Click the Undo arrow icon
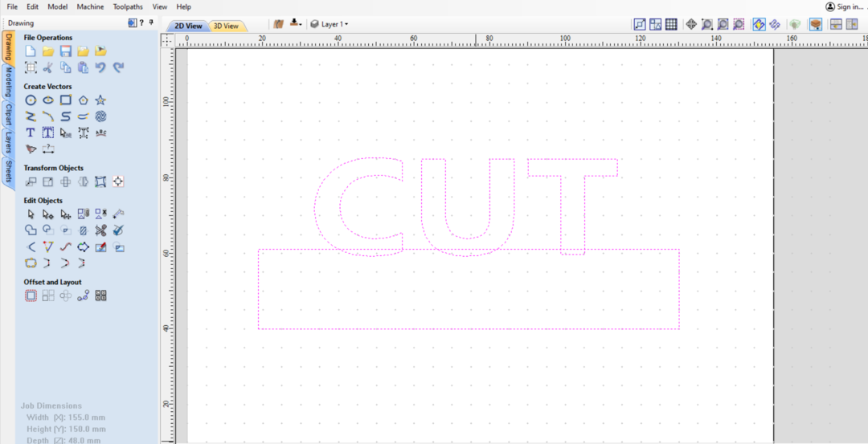868x444 pixels. click(100, 67)
